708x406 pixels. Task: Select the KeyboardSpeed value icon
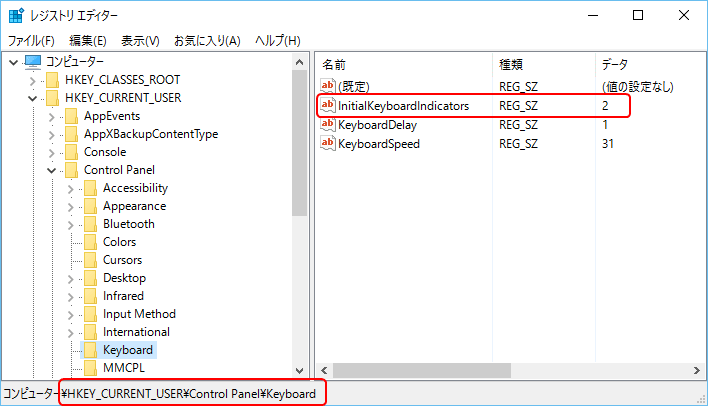(328, 144)
